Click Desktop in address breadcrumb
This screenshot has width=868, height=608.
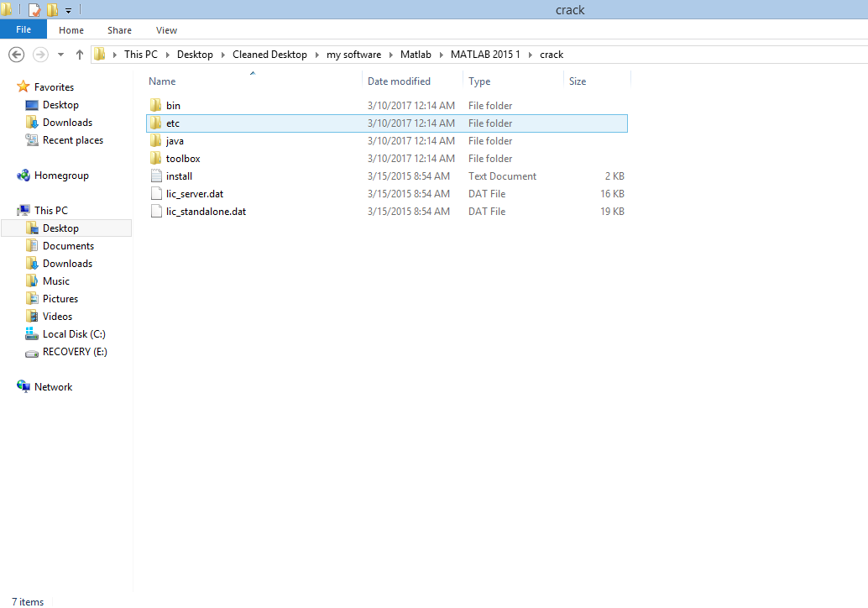tap(195, 55)
